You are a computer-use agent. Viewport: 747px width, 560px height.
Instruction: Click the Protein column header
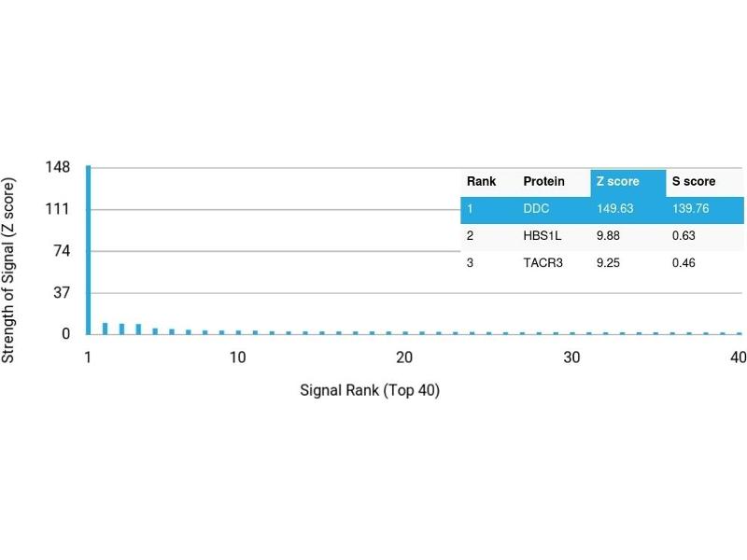pos(543,181)
